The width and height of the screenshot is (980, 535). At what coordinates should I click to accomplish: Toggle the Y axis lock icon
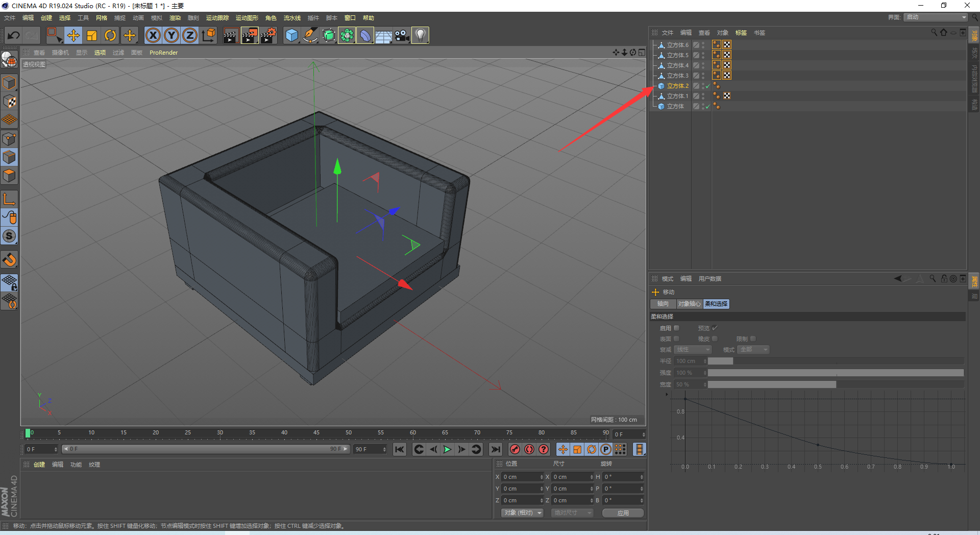coord(171,35)
